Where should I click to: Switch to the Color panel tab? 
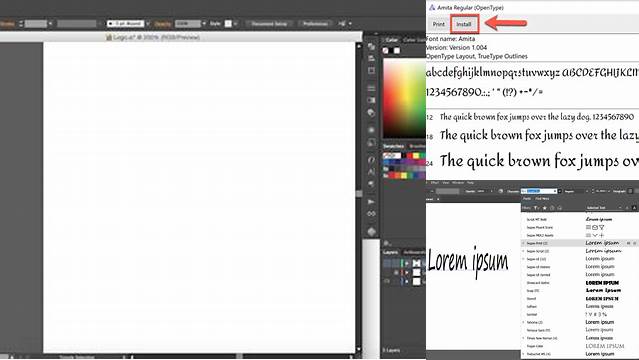392,40
